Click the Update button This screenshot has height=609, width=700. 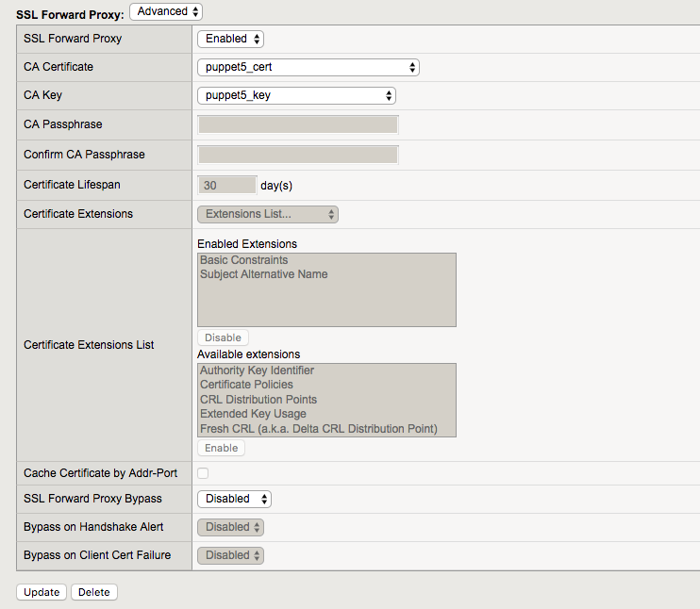click(x=41, y=592)
